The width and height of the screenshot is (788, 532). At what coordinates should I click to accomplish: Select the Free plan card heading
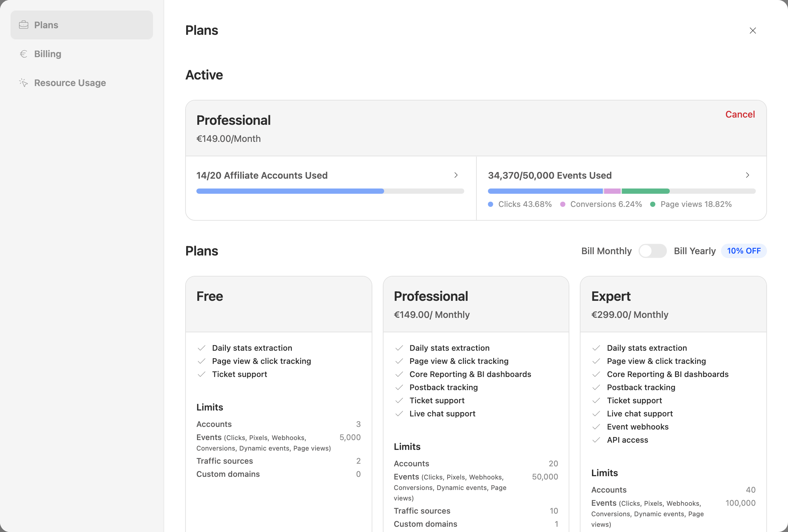pos(209,296)
